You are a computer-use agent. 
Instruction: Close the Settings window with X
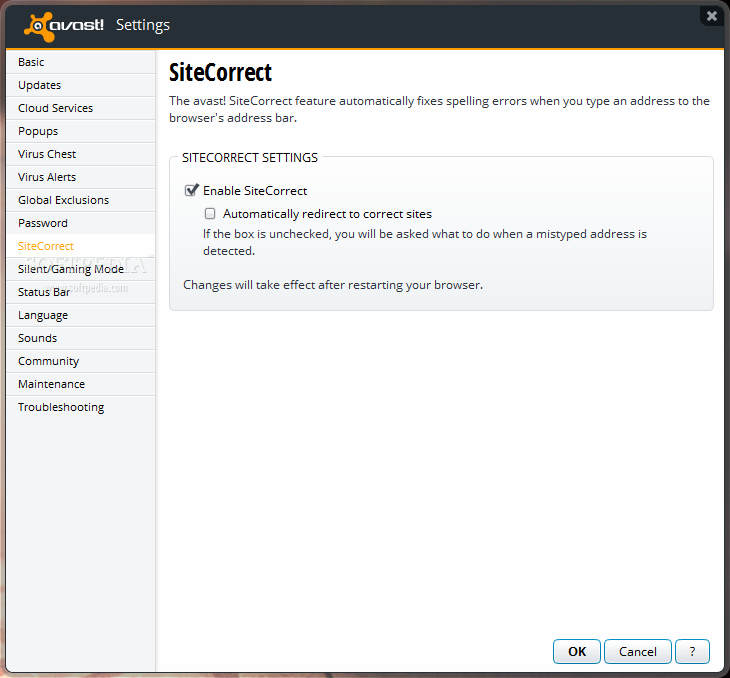click(x=711, y=16)
